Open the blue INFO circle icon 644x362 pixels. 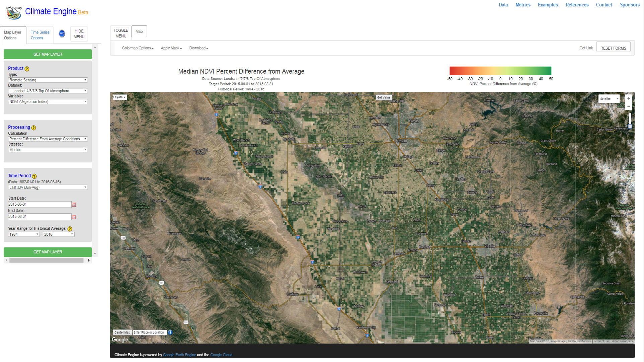click(62, 33)
